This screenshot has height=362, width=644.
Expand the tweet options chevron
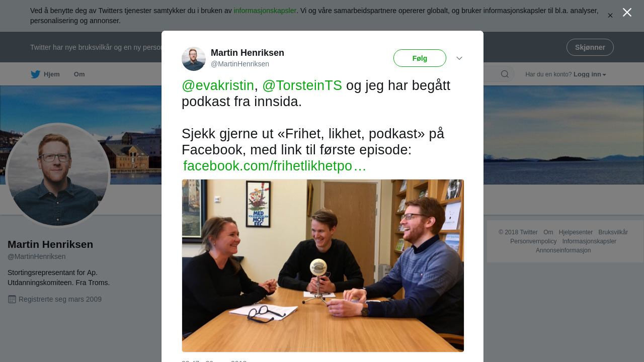(x=459, y=58)
